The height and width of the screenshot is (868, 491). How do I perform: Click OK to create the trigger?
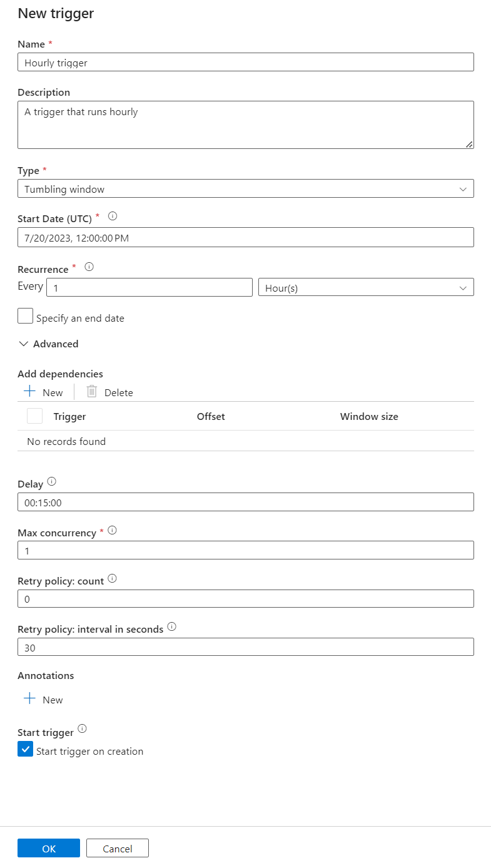point(49,849)
